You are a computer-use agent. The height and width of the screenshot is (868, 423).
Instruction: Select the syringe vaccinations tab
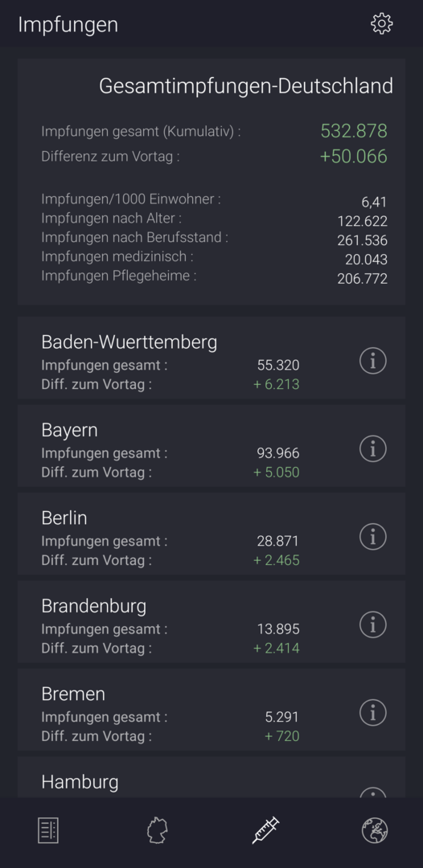point(265,830)
